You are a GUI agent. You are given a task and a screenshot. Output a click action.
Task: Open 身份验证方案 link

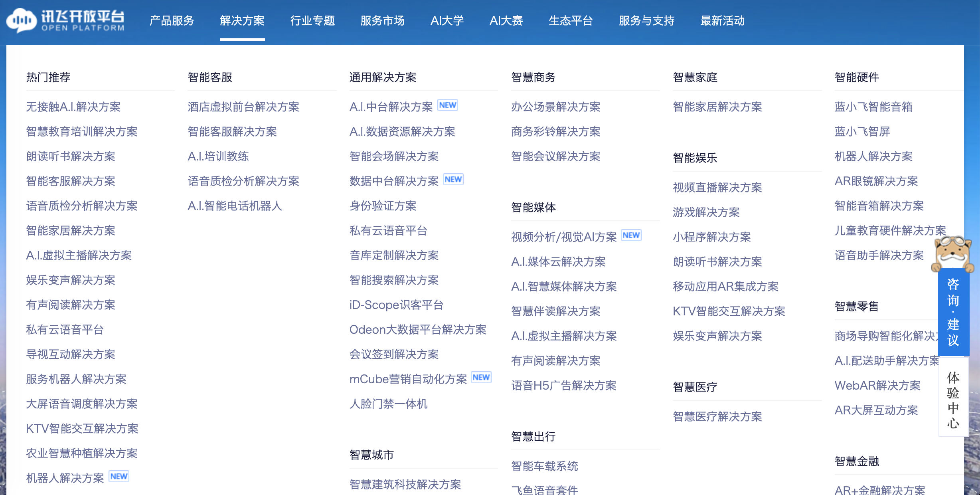pos(383,206)
